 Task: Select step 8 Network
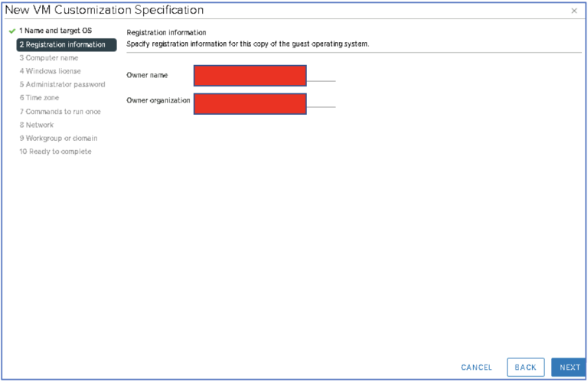pos(37,125)
